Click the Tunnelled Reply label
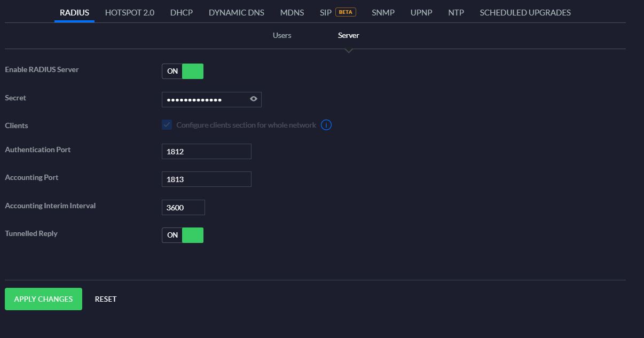 (31, 233)
